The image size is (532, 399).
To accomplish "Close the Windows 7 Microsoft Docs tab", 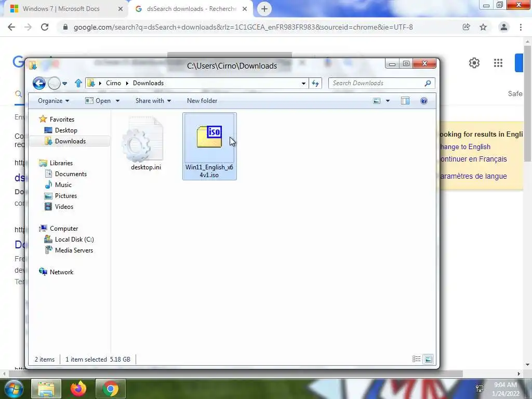I will (x=121, y=9).
